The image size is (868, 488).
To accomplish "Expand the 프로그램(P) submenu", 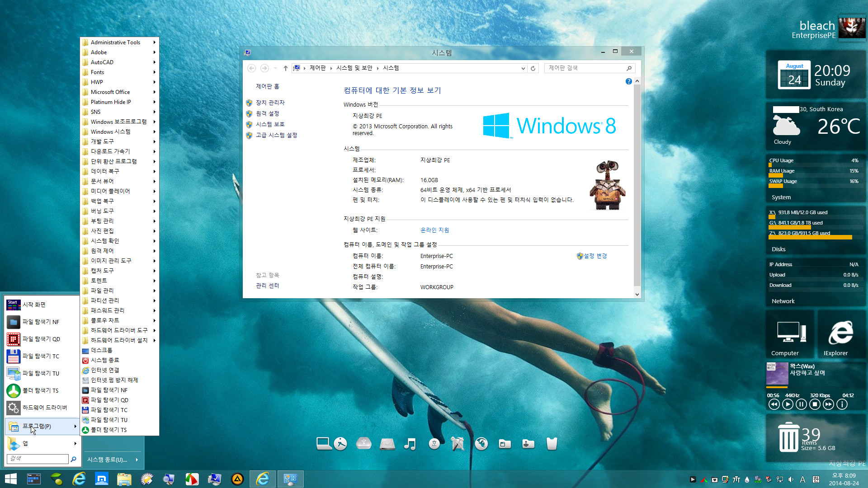I will (42, 427).
